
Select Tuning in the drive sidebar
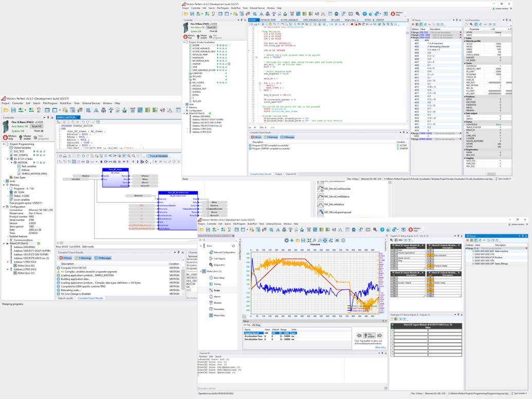pyautogui.click(x=217, y=284)
